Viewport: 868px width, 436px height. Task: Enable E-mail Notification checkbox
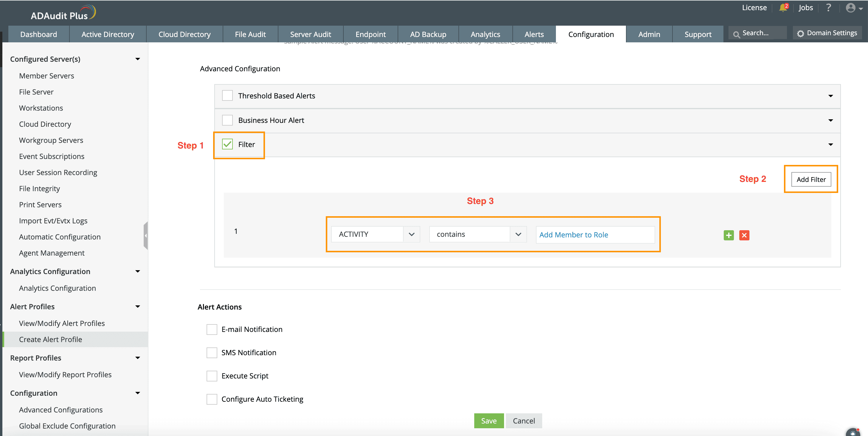[212, 329]
